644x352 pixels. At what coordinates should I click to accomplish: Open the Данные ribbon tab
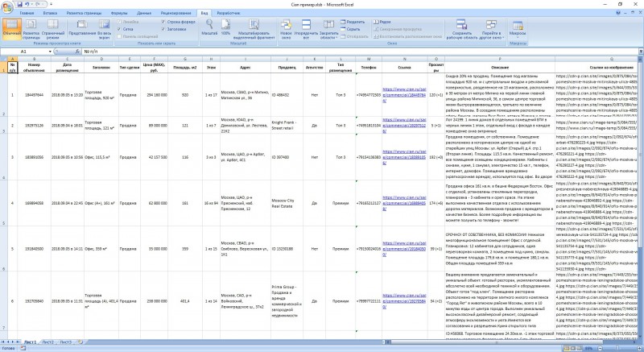[x=144, y=13]
